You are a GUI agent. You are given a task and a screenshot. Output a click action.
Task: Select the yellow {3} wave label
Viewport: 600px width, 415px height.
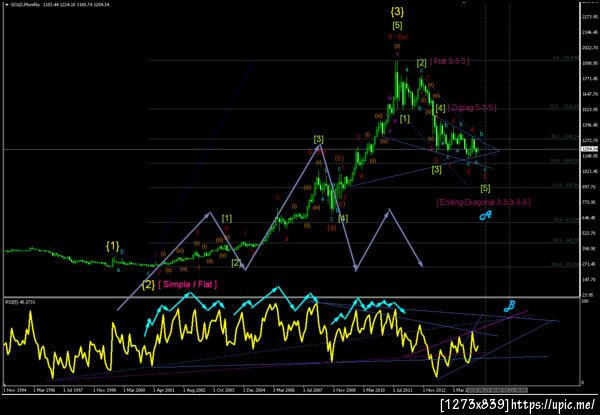pyautogui.click(x=397, y=12)
